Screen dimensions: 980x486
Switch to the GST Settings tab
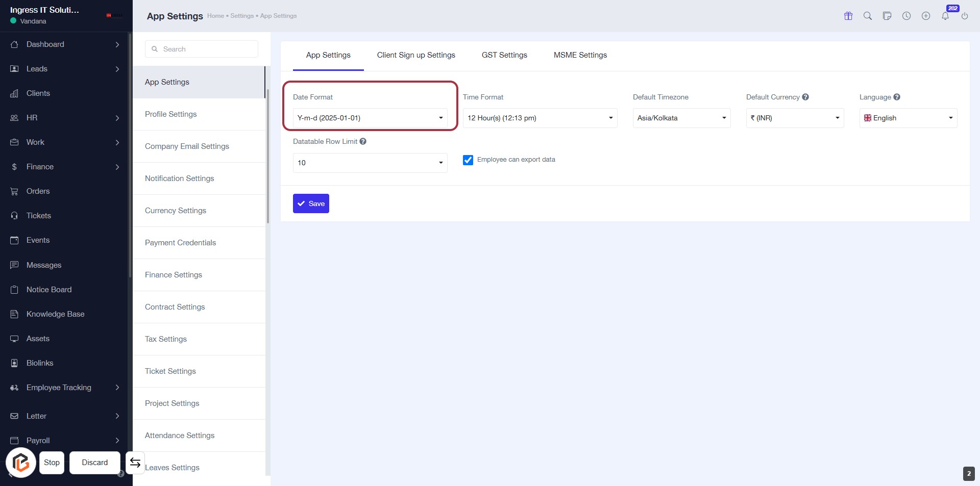pos(504,55)
